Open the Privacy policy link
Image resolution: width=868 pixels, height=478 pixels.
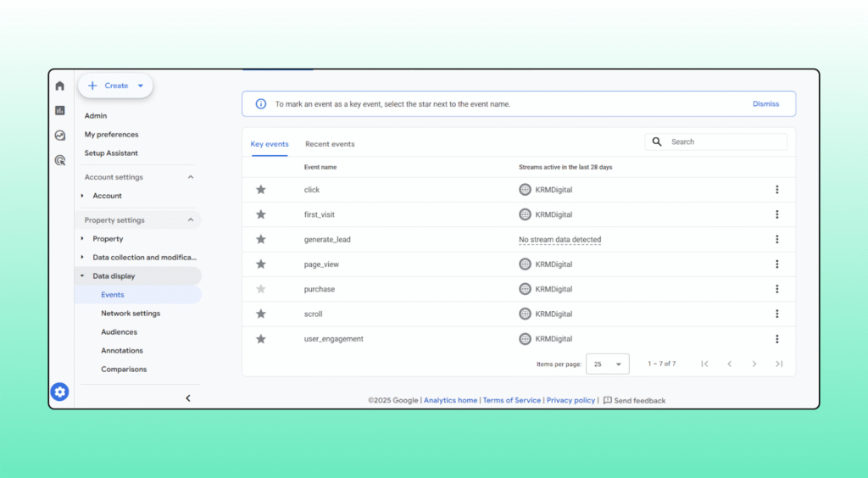570,400
